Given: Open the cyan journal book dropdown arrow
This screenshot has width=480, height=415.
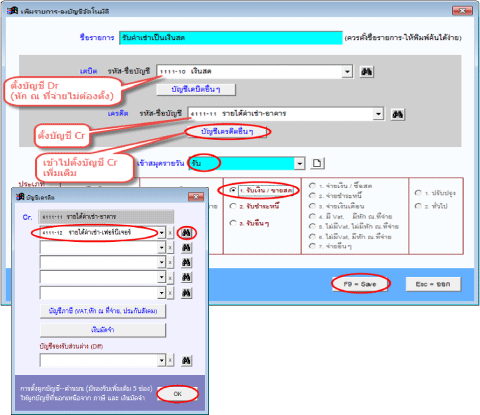Looking at the screenshot, I should (300, 163).
